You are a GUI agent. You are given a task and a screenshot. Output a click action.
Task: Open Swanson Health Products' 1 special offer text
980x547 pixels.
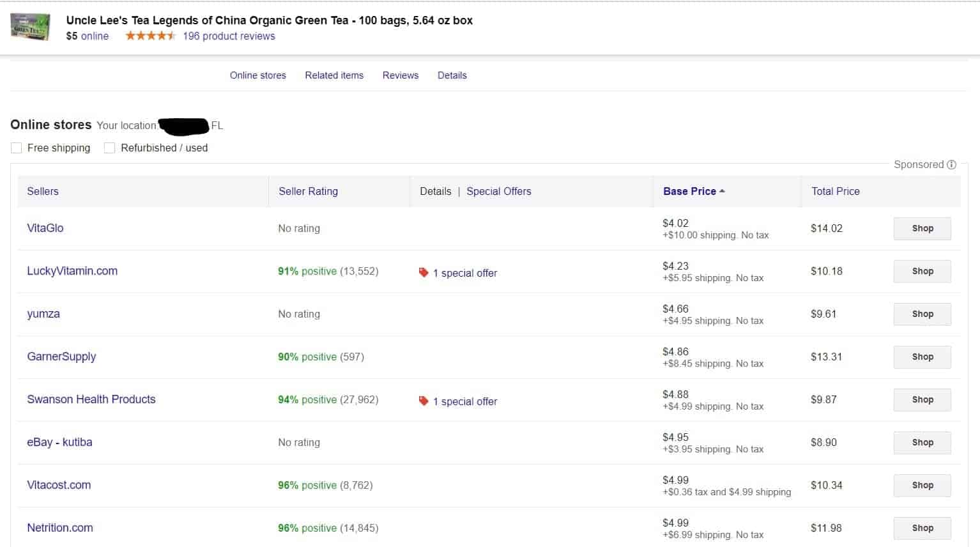point(465,401)
